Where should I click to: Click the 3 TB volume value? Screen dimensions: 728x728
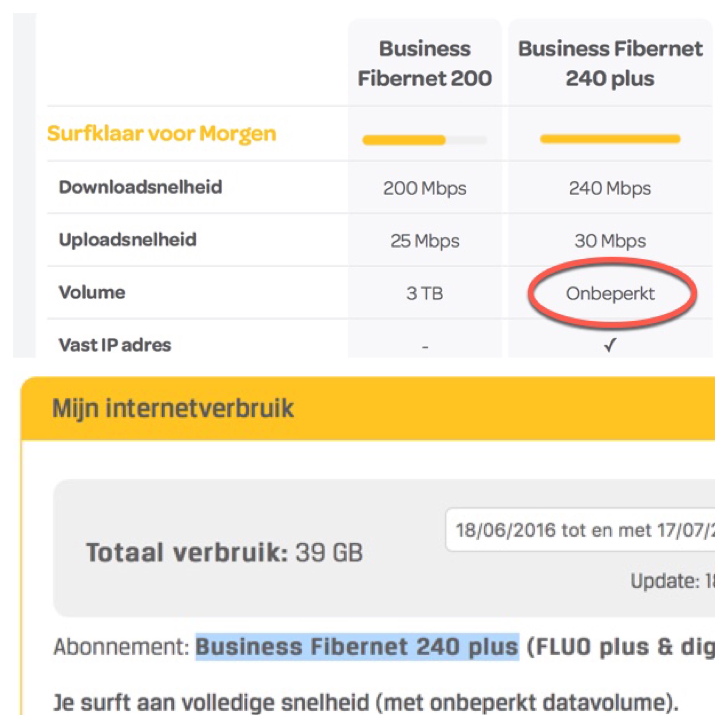425,293
